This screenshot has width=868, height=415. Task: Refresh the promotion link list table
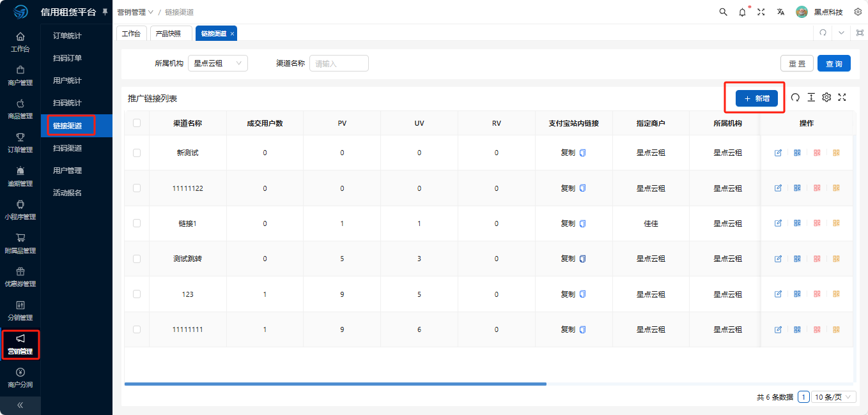(x=795, y=98)
